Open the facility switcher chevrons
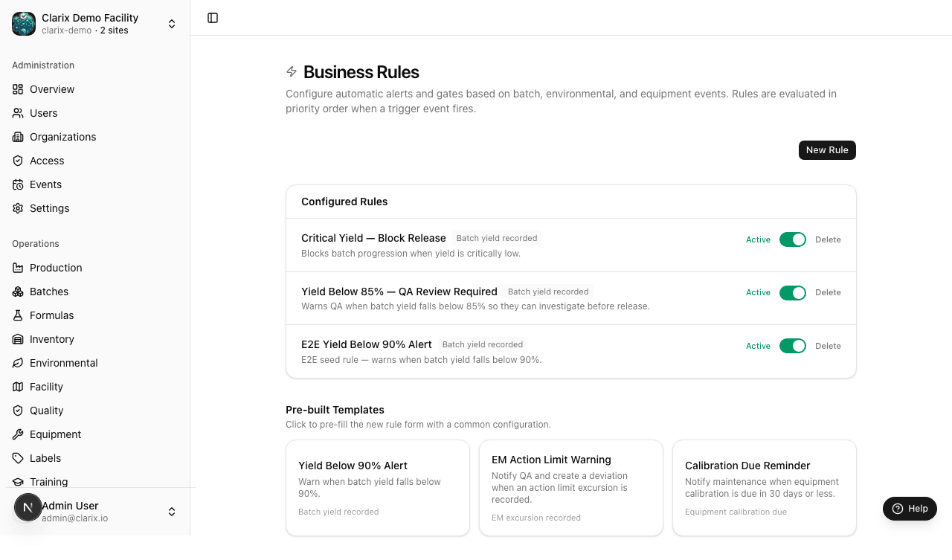This screenshot has height=560, width=952. point(172,24)
